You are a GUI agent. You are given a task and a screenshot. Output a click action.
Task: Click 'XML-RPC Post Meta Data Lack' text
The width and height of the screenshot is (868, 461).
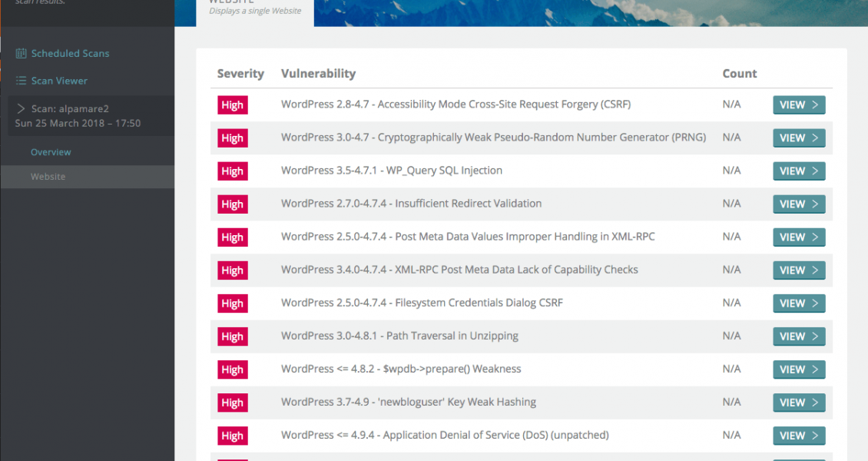coord(458,270)
